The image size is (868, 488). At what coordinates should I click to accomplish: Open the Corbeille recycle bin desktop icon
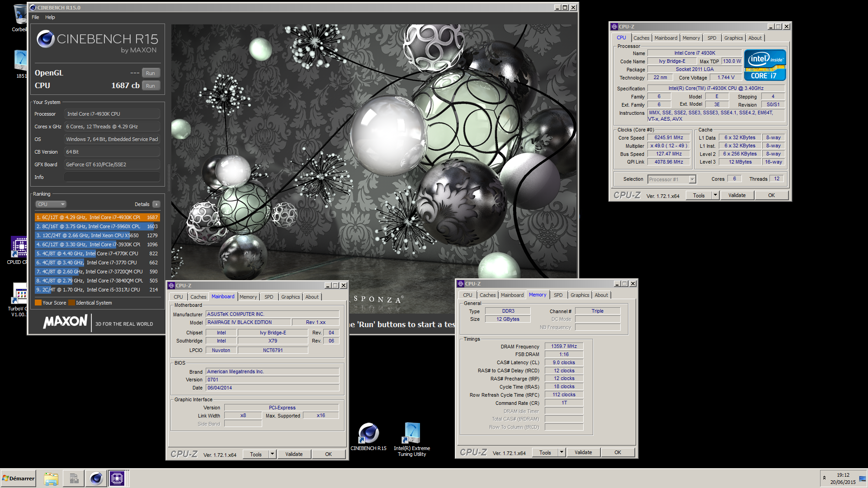(19, 17)
